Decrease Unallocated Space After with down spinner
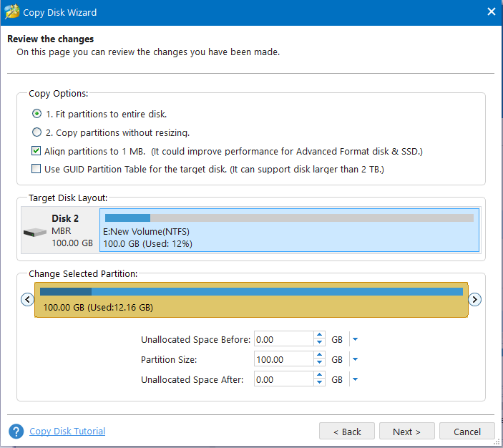This screenshot has height=448, width=503. [x=319, y=383]
